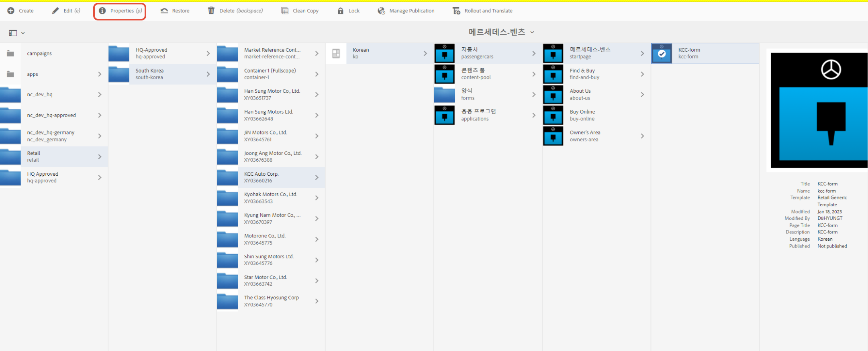Click the Lock padlock icon

341,11
